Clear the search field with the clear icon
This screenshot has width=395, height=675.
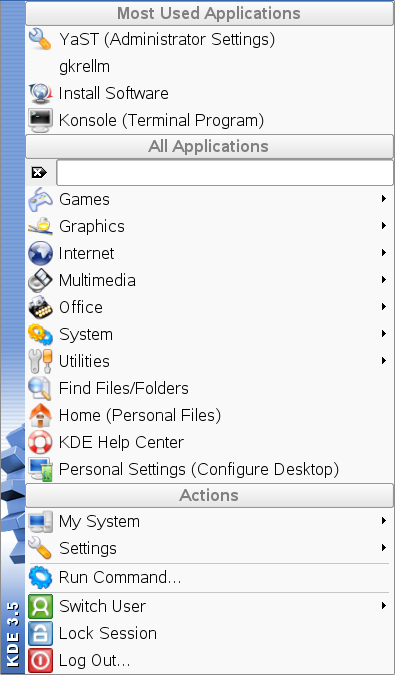click(x=39, y=173)
